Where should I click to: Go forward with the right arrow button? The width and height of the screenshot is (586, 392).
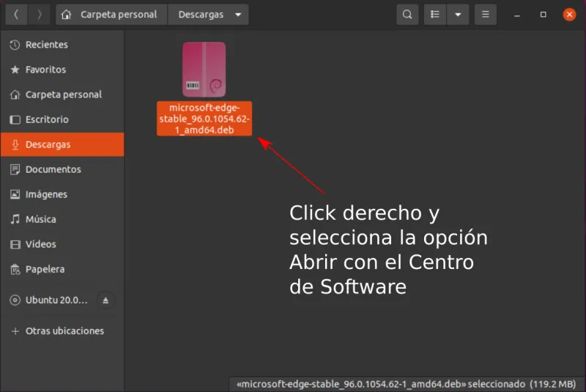40,15
